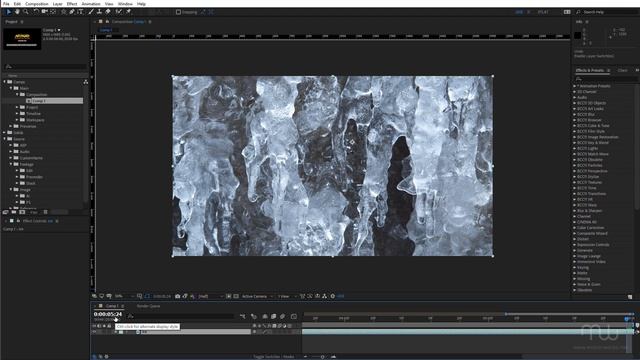
Task: Select the Eraser tool
Action: 108,12
